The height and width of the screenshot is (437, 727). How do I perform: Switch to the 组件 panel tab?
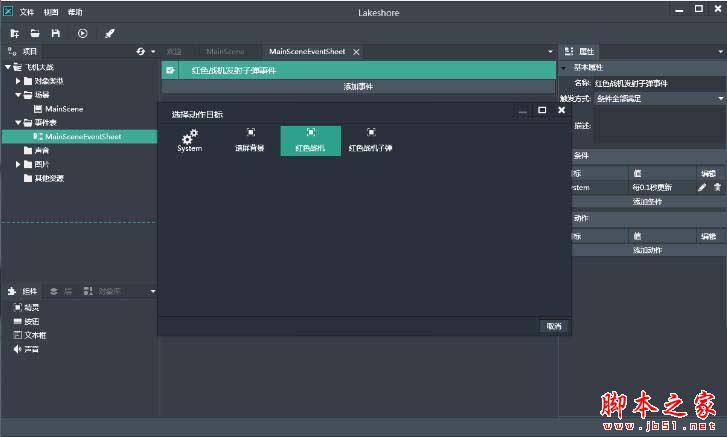tap(23, 291)
